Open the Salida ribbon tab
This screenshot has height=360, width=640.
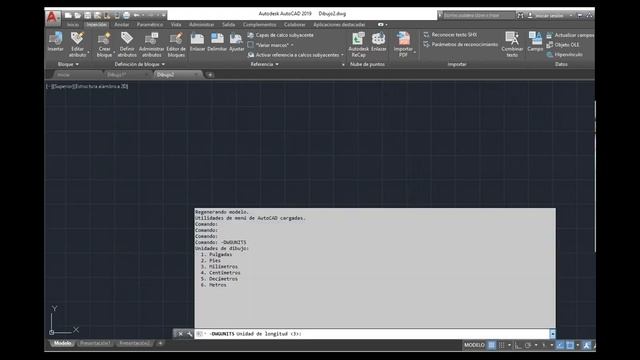pos(229,25)
